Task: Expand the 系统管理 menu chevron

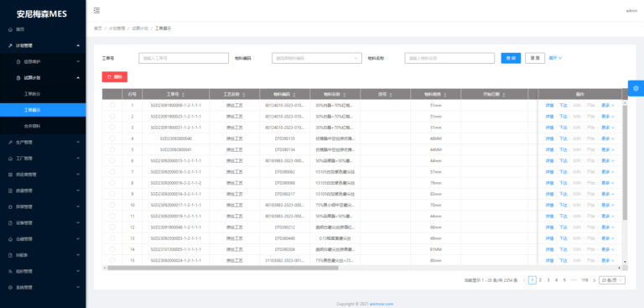Action: point(78,288)
